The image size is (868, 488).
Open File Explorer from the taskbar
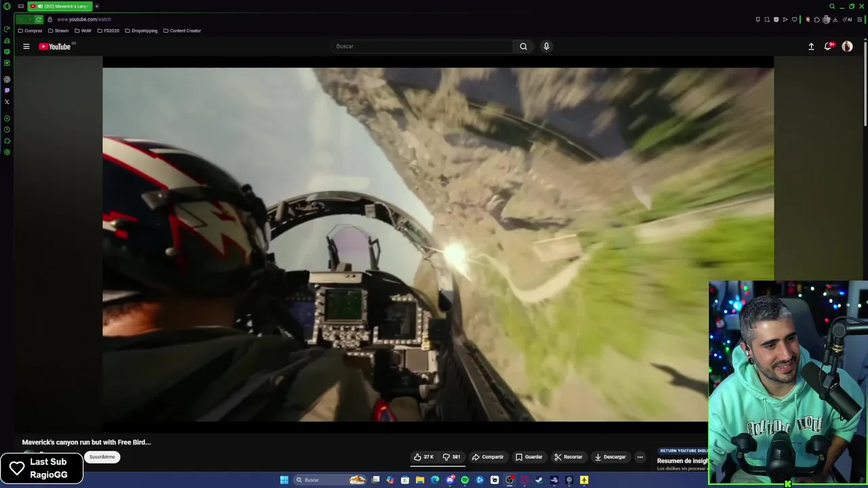[420, 480]
